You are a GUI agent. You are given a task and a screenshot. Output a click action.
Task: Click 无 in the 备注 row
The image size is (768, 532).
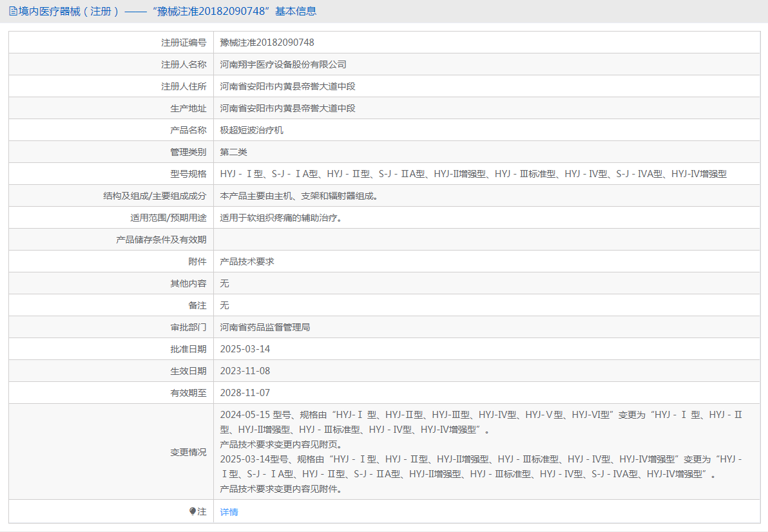point(224,305)
